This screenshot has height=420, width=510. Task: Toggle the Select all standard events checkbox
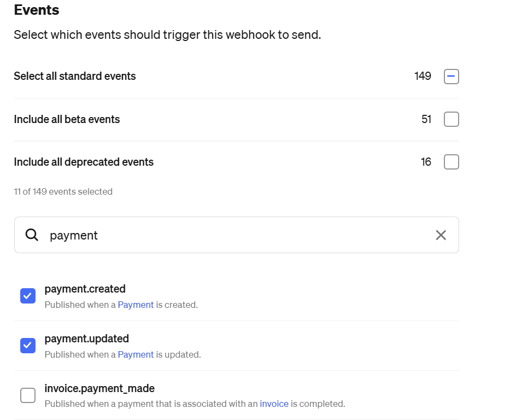tap(451, 77)
